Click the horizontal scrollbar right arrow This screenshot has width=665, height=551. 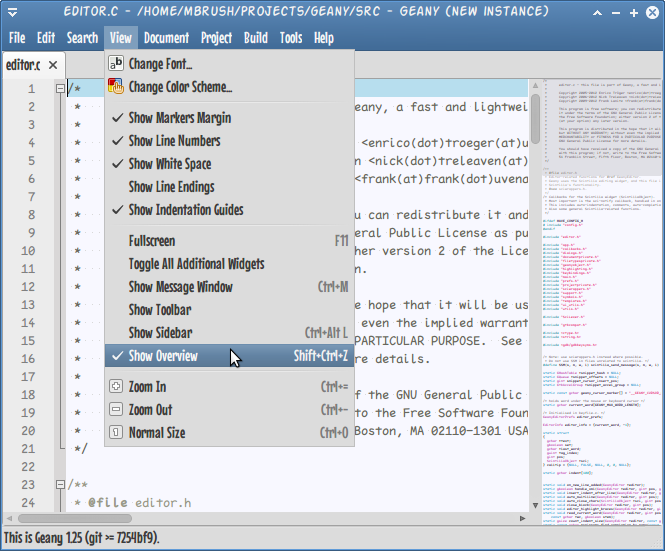(x=522, y=518)
